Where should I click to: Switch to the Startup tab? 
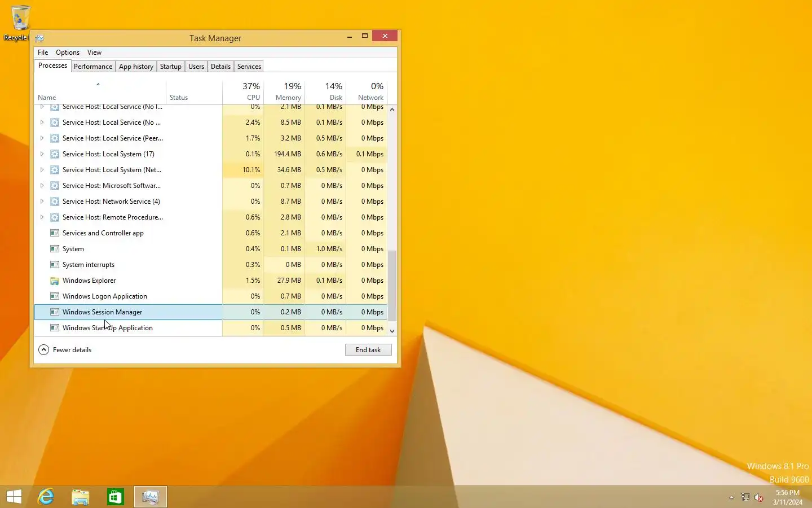(171, 67)
